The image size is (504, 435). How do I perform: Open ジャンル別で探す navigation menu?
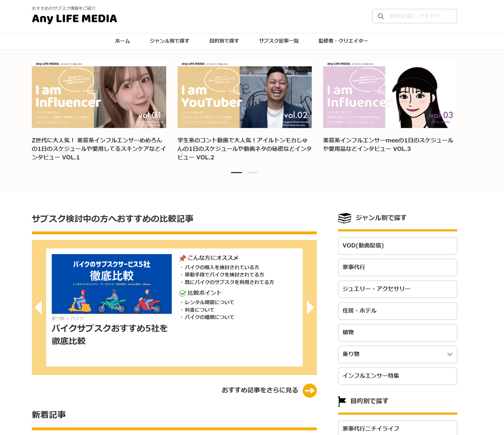[169, 41]
